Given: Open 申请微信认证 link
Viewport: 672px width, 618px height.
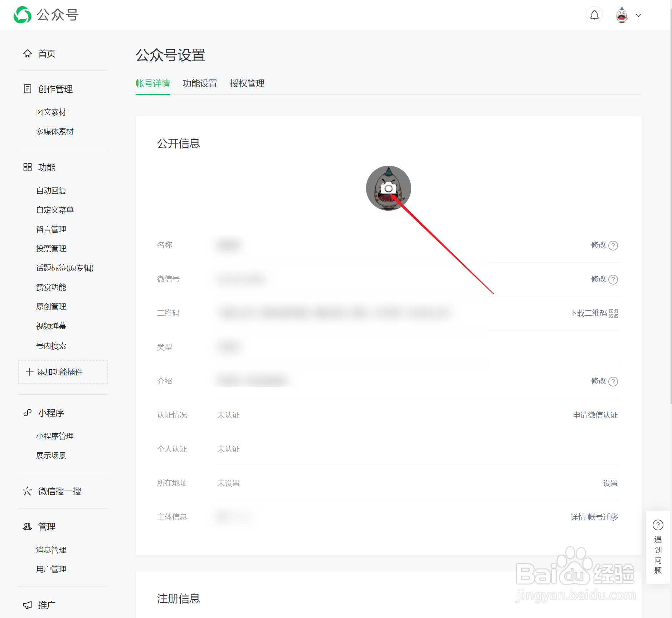Looking at the screenshot, I should [x=595, y=415].
